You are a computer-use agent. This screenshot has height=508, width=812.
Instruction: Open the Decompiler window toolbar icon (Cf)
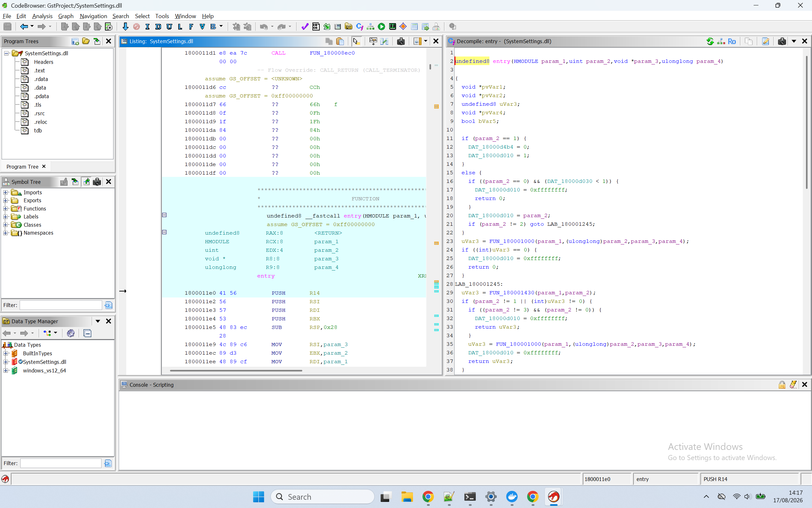(x=360, y=27)
